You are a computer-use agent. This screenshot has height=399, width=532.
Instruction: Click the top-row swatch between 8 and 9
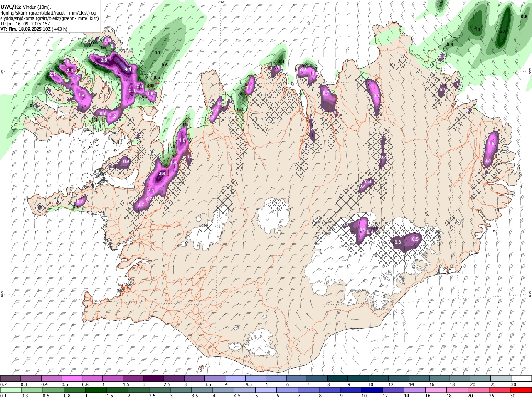337,378
